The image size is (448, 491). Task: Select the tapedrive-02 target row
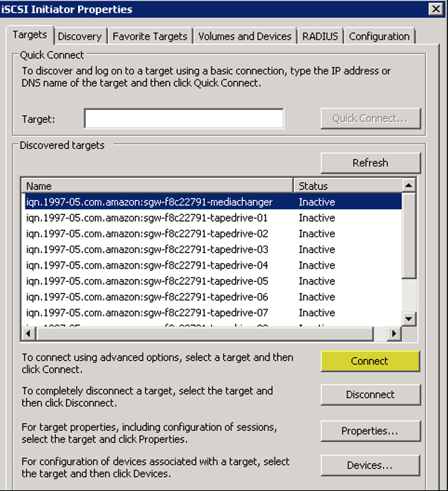[x=214, y=234]
